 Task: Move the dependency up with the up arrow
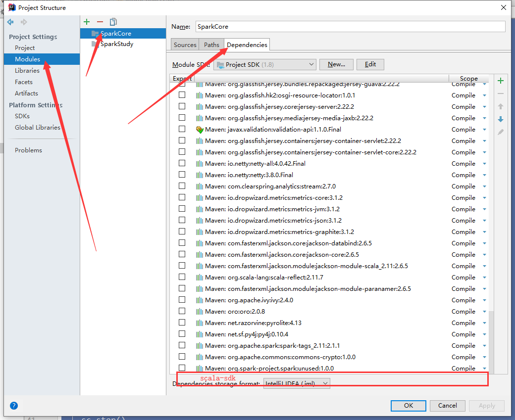tap(501, 106)
